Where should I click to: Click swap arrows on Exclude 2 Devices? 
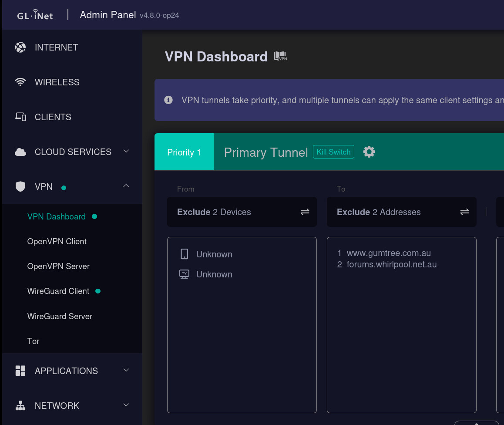pos(305,212)
